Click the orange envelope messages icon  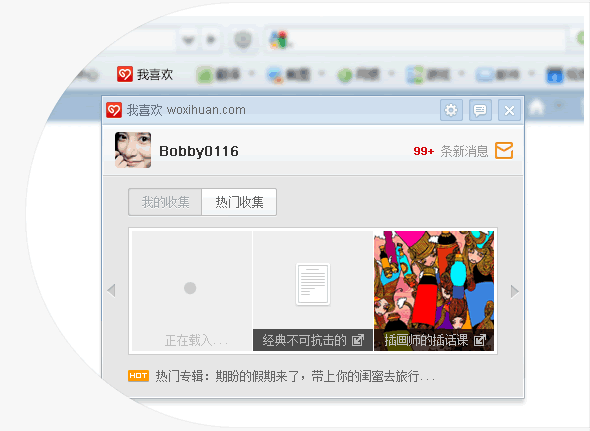pos(504,151)
